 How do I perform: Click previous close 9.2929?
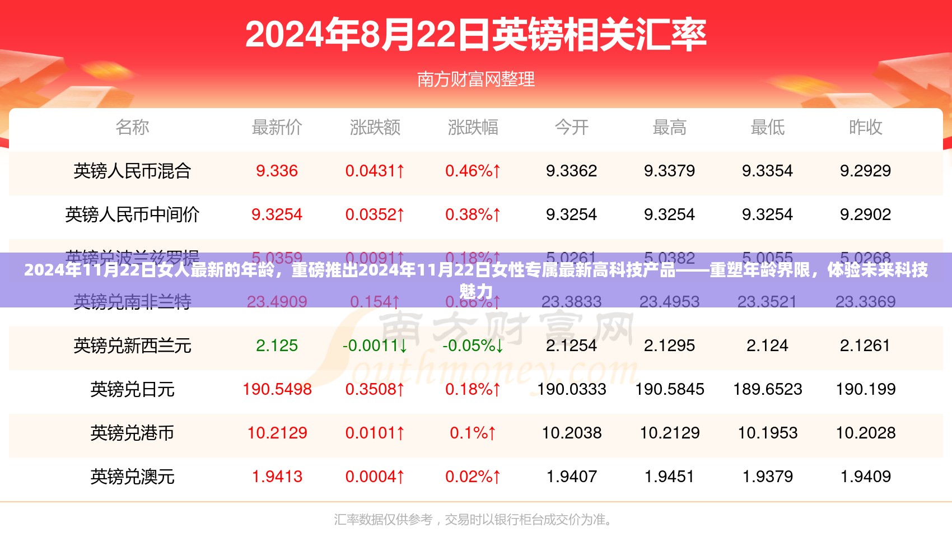point(865,171)
